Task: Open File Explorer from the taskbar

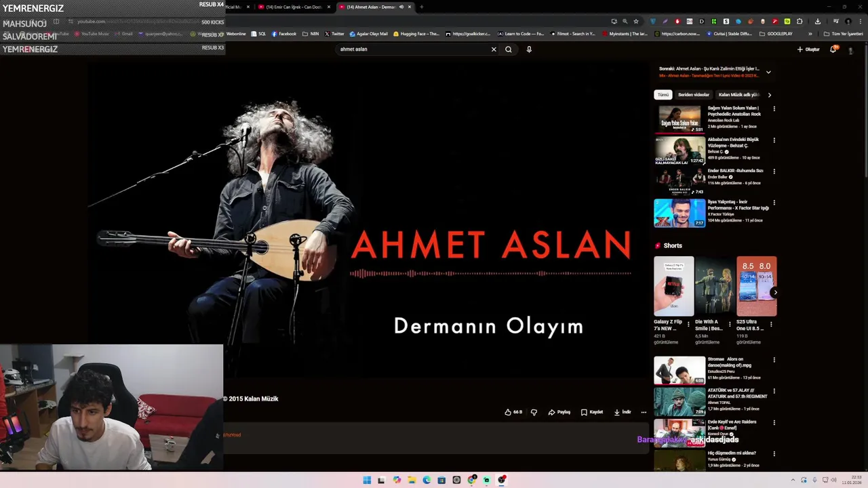Action: [412, 480]
